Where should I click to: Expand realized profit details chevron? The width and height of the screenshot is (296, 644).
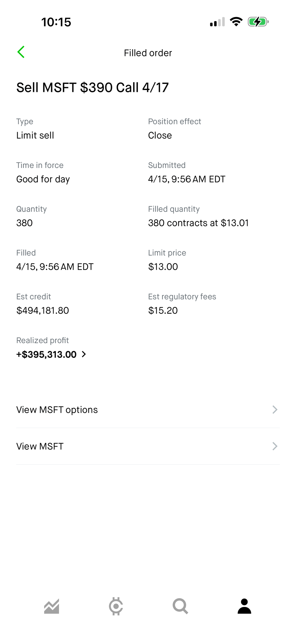tap(84, 354)
